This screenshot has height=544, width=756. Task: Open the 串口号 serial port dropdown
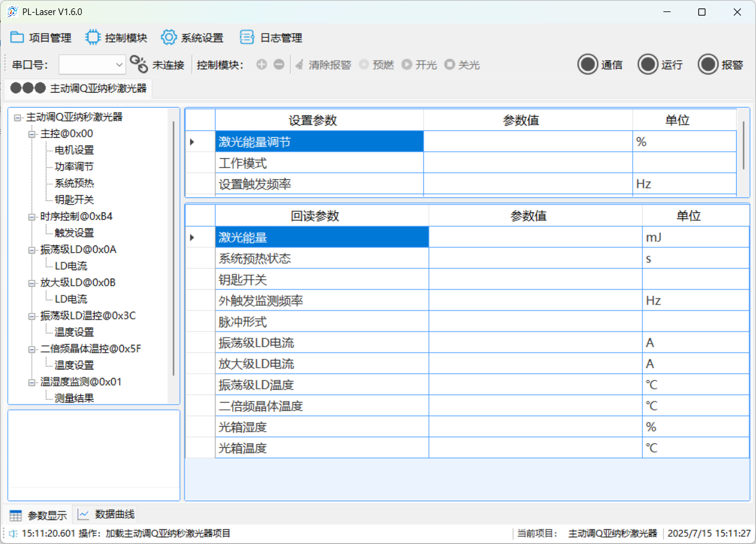click(92, 64)
